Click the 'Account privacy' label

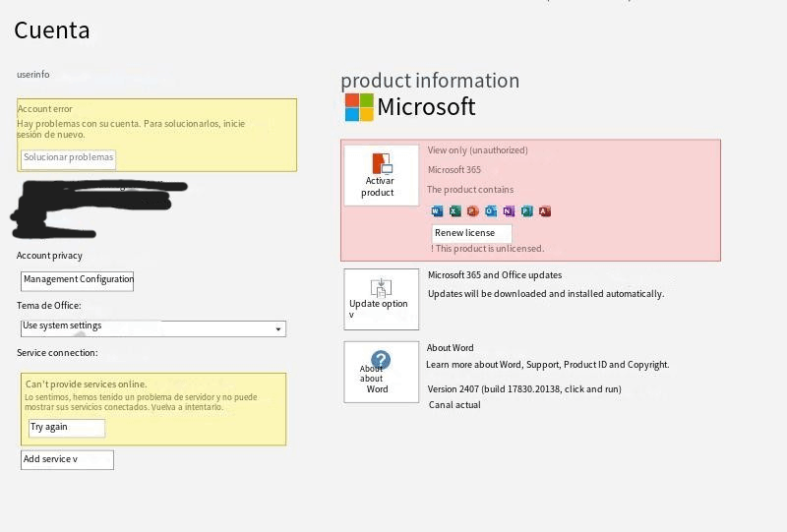tap(50, 256)
